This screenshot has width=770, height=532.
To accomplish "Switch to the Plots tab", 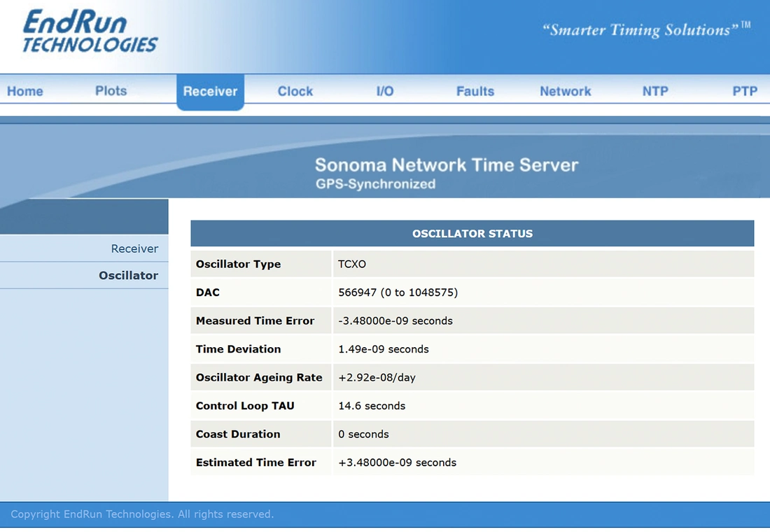I will 111,91.
